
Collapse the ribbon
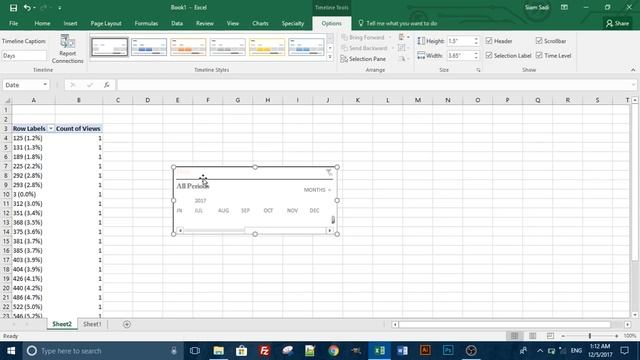(x=633, y=70)
